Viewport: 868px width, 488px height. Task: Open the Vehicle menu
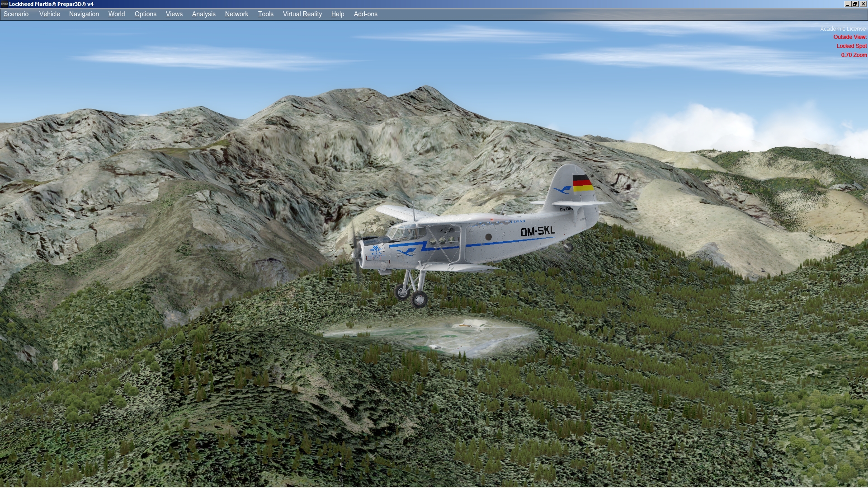[49, 14]
